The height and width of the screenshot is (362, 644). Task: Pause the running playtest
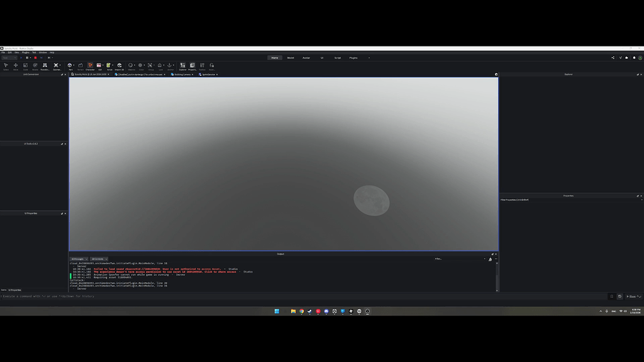point(27,58)
